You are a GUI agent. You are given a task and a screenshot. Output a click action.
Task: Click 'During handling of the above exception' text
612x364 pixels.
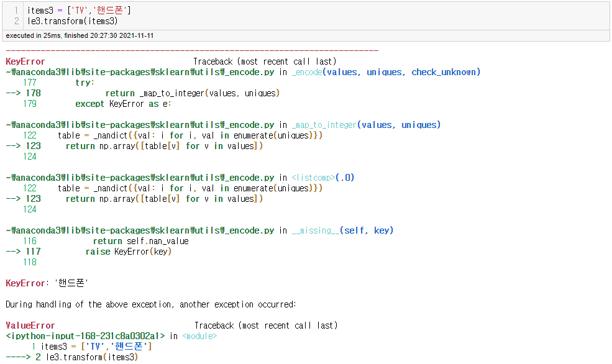(150, 304)
